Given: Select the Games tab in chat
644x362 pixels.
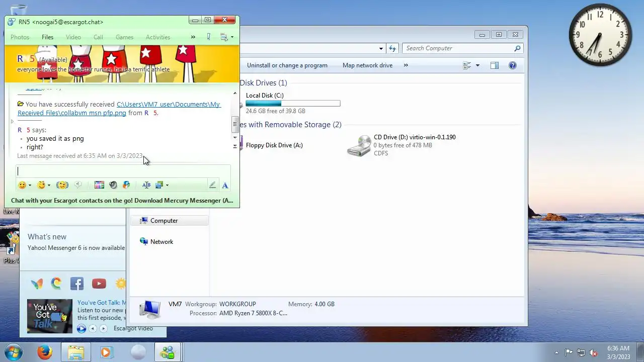Looking at the screenshot, I should 124,37.
